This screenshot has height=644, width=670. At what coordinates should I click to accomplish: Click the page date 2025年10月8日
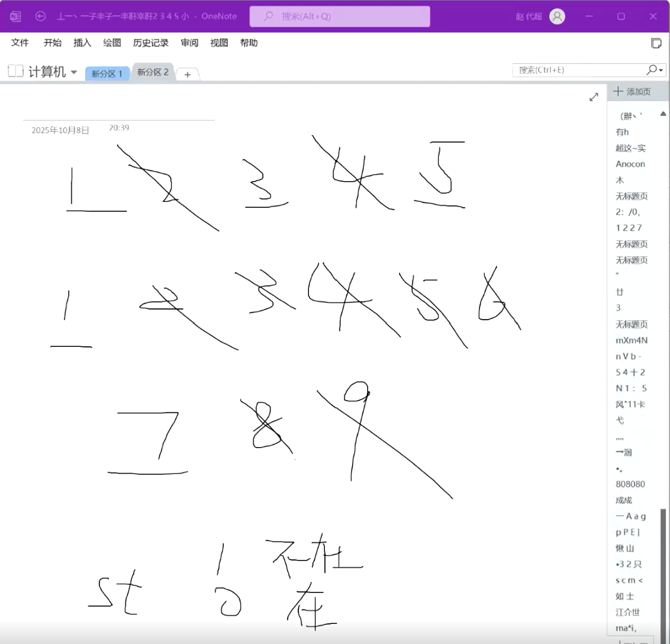pos(60,130)
